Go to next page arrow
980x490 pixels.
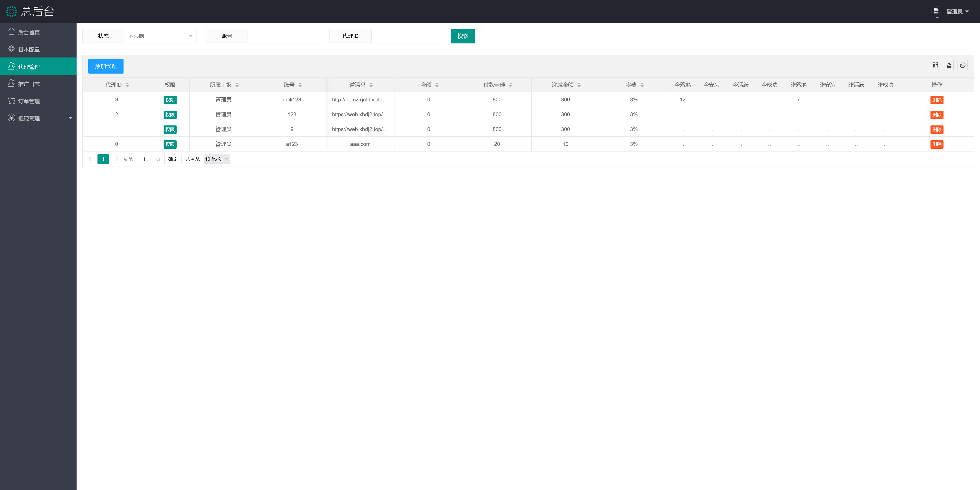tap(116, 159)
